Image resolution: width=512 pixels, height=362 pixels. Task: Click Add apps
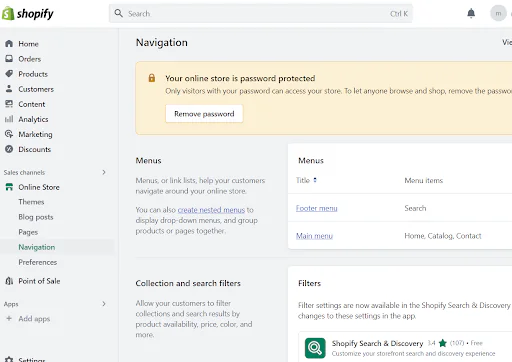click(34, 319)
